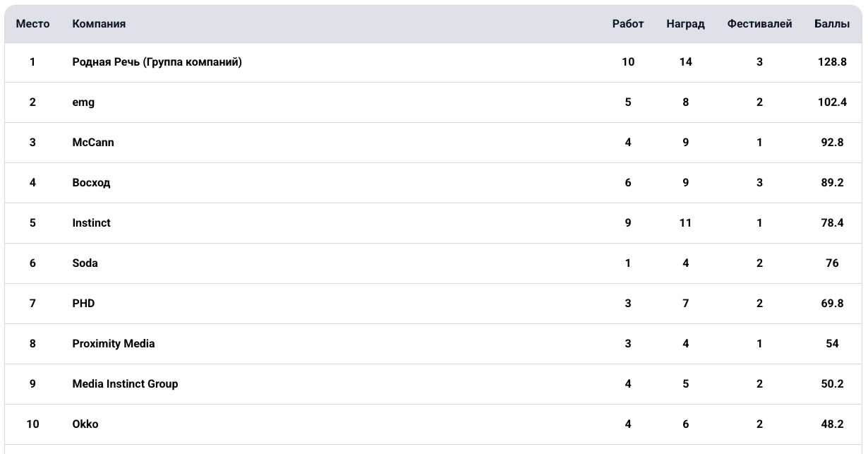Click the Компания column header
This screenshot has height=454, width=868.
pyautogui.click(x=99, y=24)
